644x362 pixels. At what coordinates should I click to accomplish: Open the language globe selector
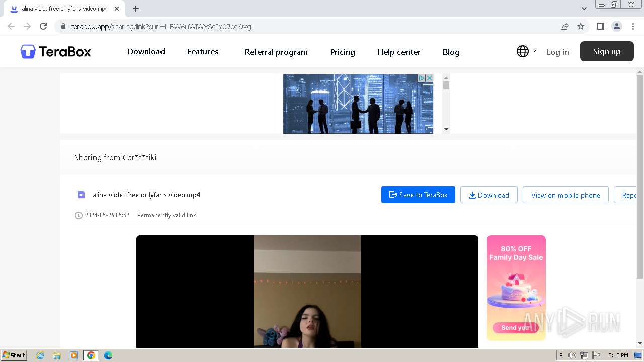click(x=523, y=51)
